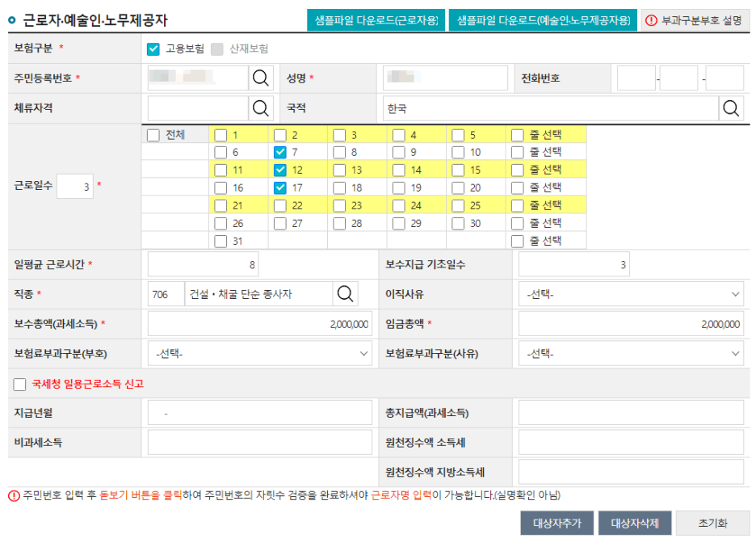This screenshot has height=543, width=756.
Task: Check the 전체 days checkbox
Action: pos(153,135)
